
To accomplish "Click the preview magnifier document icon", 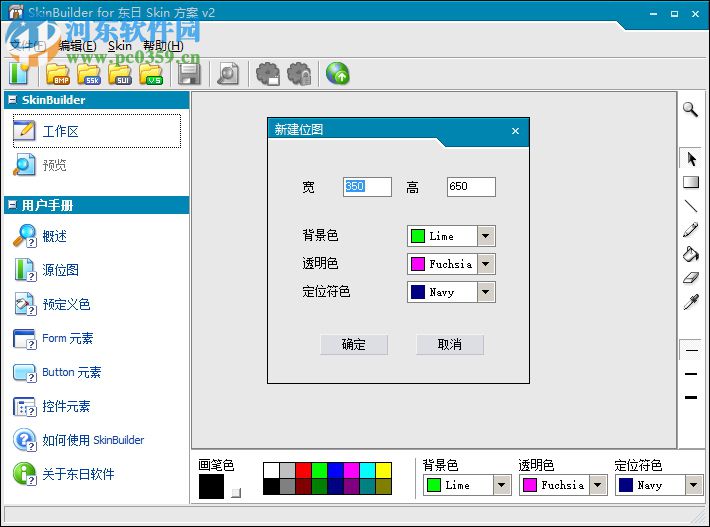I will point(228,74).
